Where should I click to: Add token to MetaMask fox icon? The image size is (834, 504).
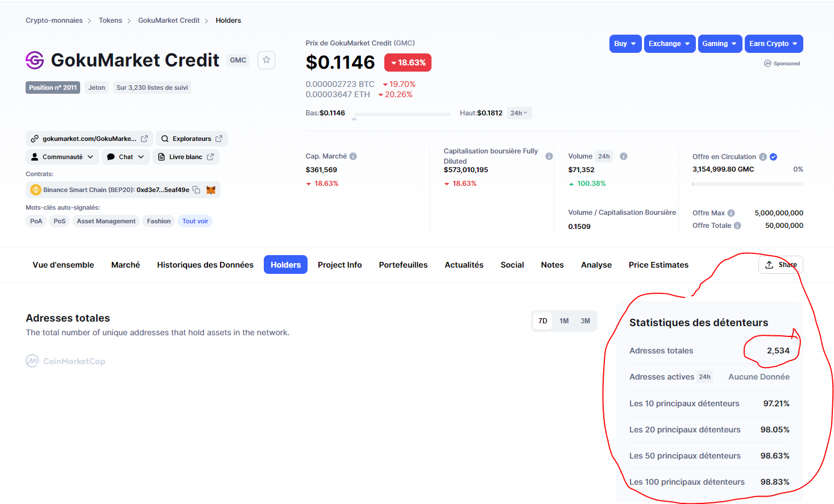211,190
